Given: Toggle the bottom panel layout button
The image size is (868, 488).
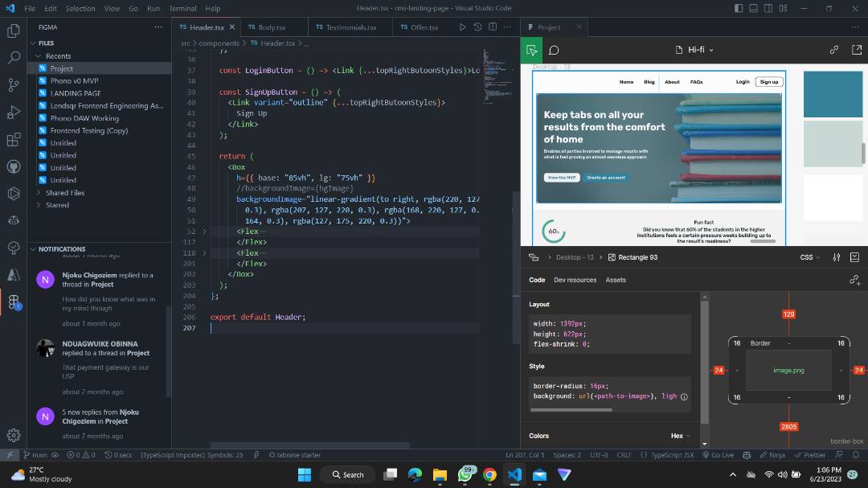Looking at the screenshot, I should (x=753, y=8).
